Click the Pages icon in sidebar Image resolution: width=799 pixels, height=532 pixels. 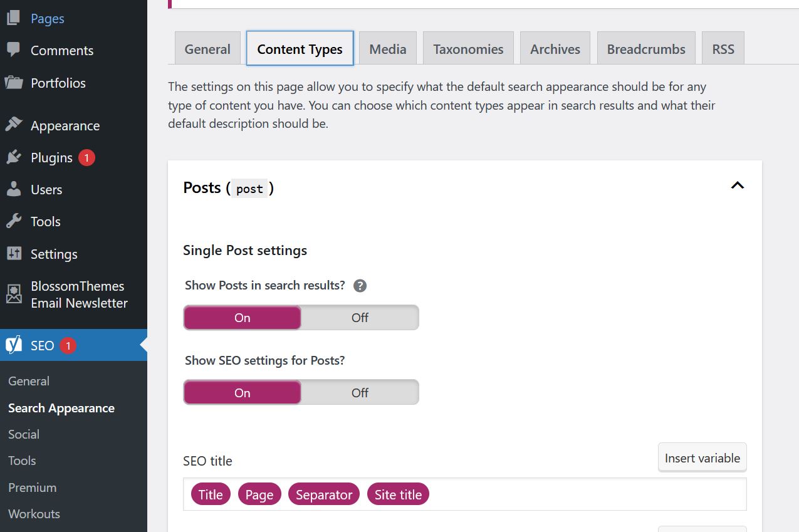(13, 18)
